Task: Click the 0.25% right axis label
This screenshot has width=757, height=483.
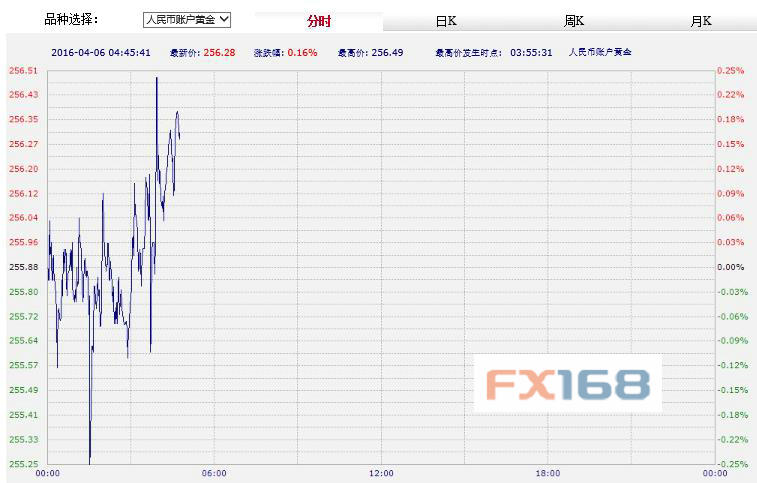Action: pyautogui.click(x=731, y=71)
